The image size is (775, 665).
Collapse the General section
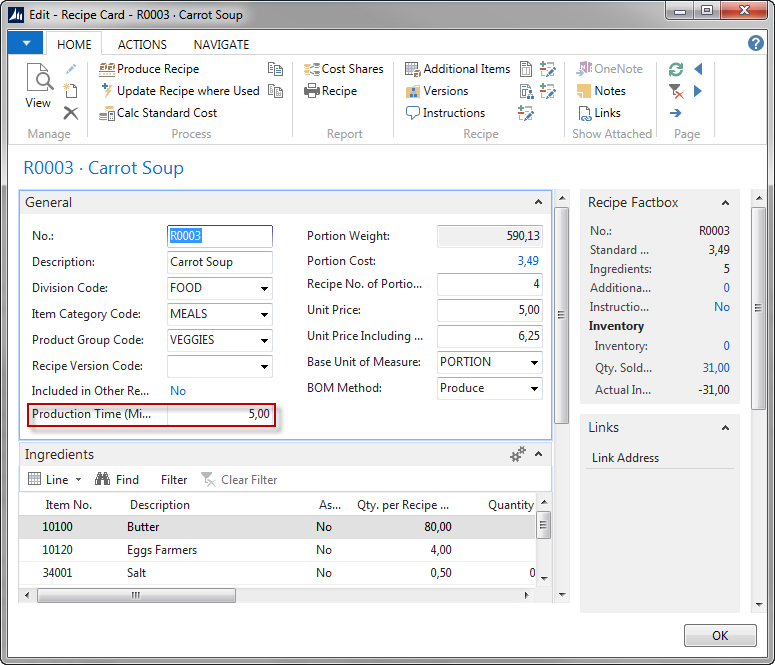coord(539,203)
